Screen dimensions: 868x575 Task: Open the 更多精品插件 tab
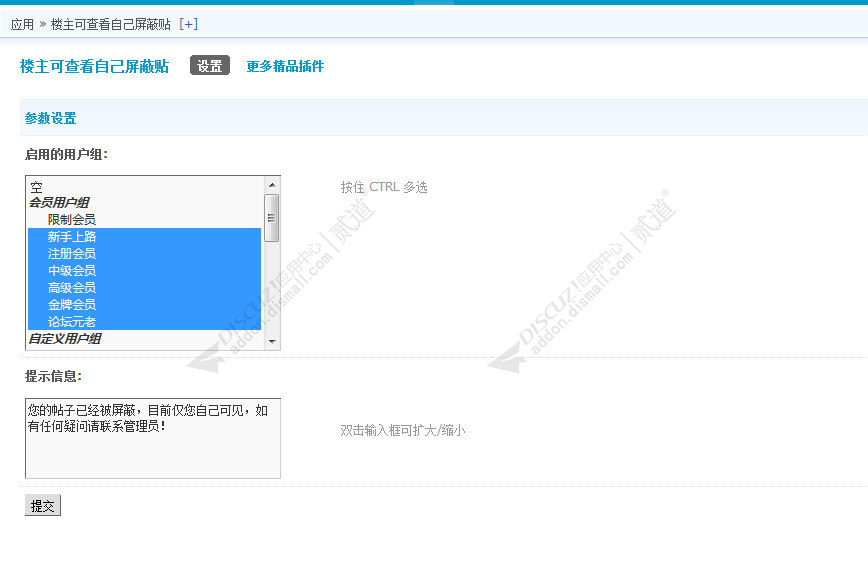point(285,66)
